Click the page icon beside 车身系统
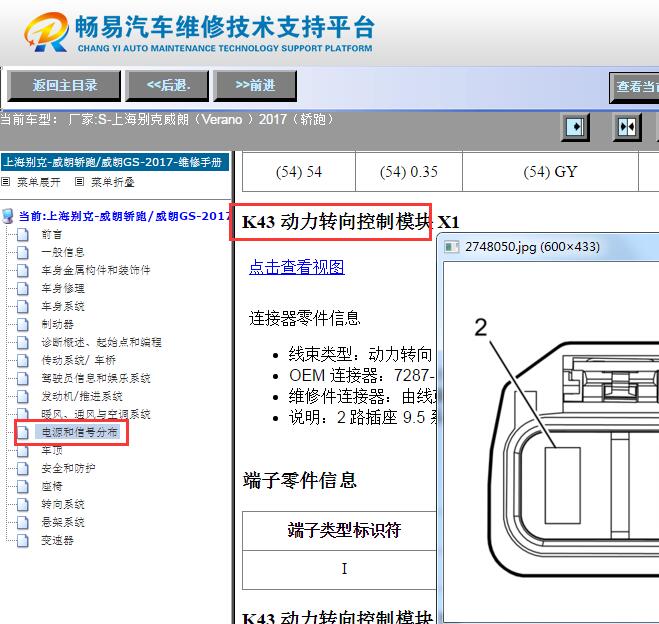The image size is (659, 624). coord(23,307)
